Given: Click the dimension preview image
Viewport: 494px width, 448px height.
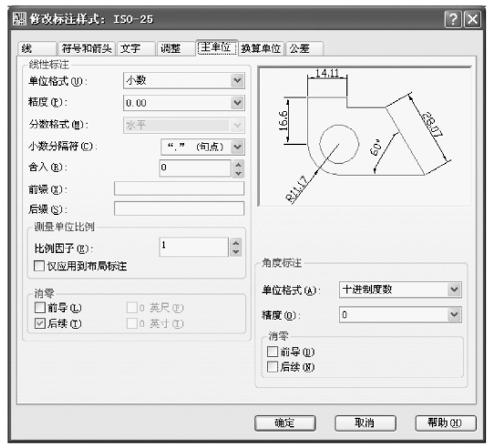Looking at the screenshot, I should (x=365, y=137).
